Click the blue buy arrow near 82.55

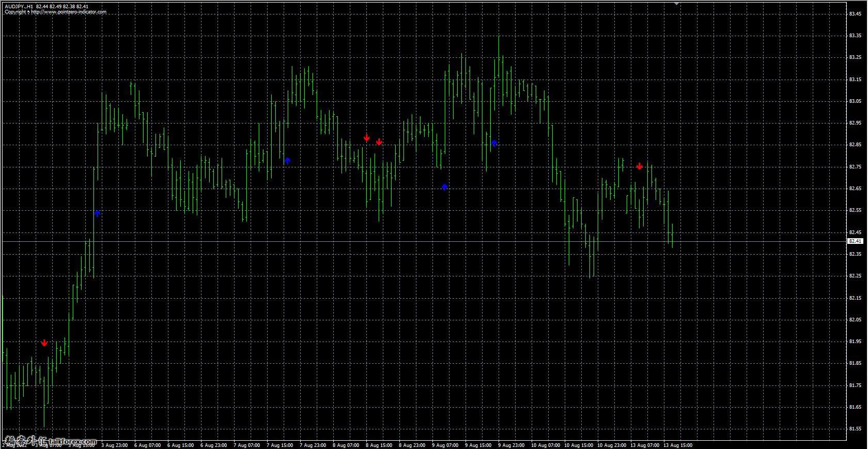pos(97,213)
